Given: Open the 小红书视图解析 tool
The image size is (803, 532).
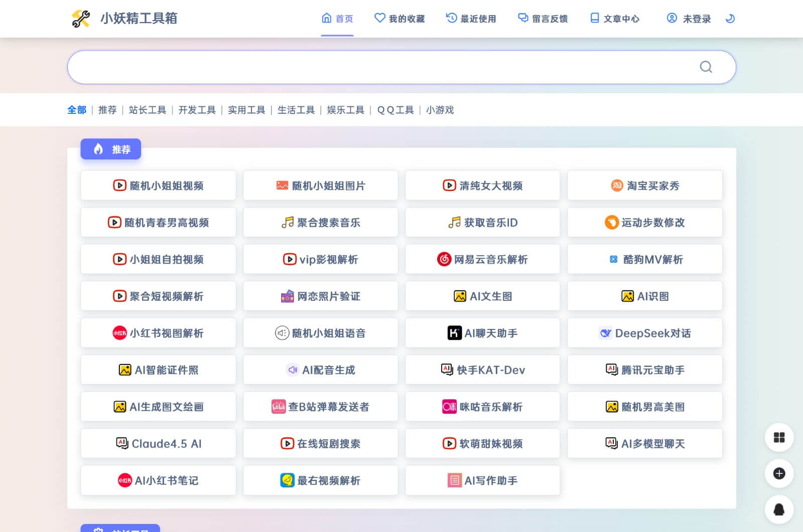Looking at the screenshot, I should (158, 332).
